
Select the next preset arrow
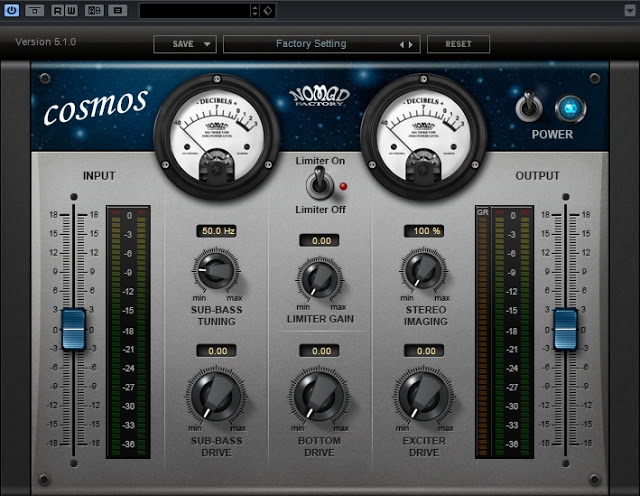click(410, 44)
